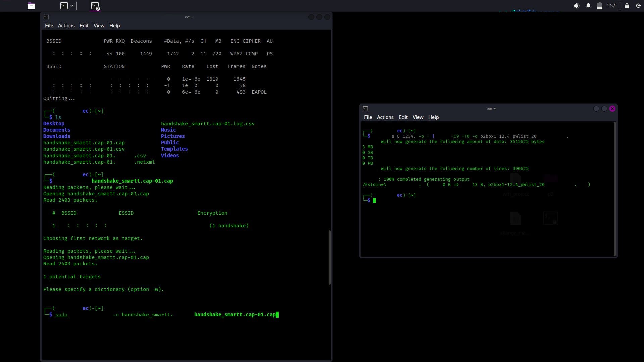Close the right terminal window

[612, 109]
